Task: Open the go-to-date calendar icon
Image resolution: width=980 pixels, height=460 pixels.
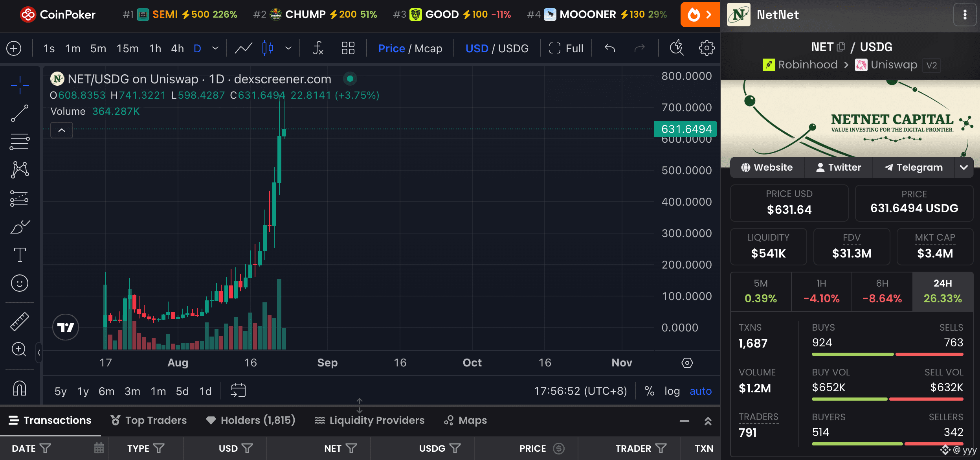Action: 238,390
